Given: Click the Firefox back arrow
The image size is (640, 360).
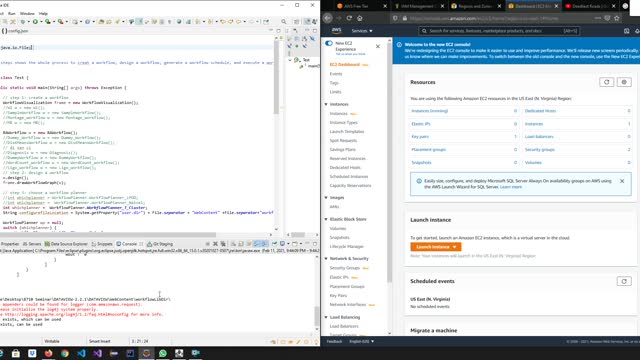Looking at the screenshot, I should point(328,18).
